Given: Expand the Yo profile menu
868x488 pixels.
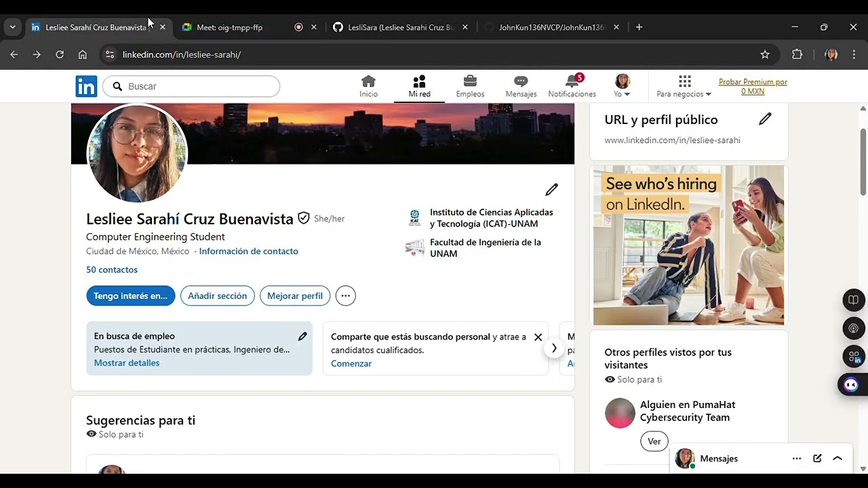Looking at the screenshot, I should click(623, 86).
